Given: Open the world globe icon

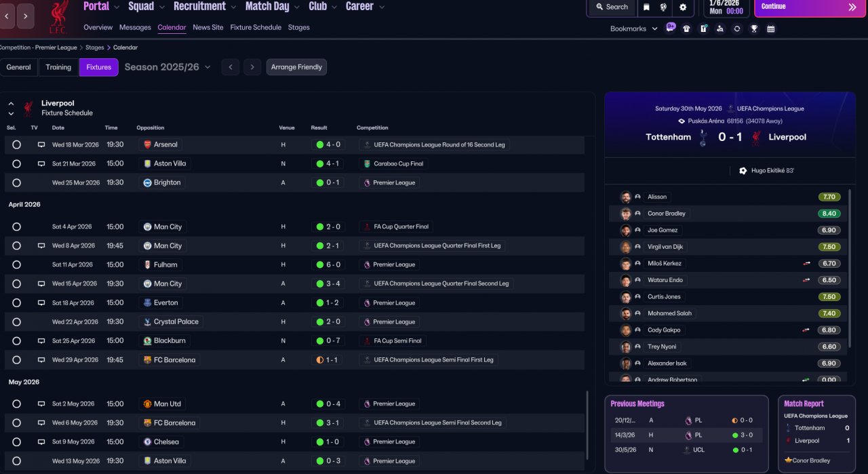Looking at the screenshot, I should pyautogui.click(x=664, y=7).
